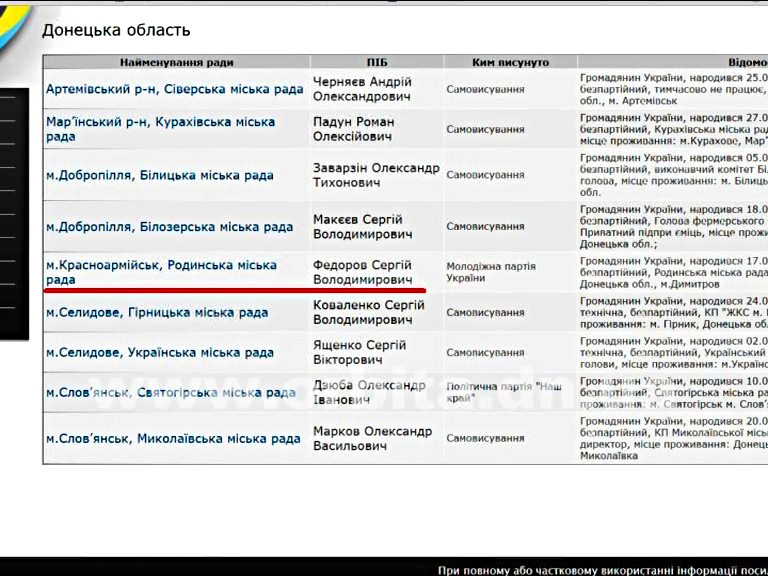Viewport: 768px width, 576px height.
Task: Open Артемівський р-н, Сіверська міська рада link
Action: pyautogui.click(x=174, y=89)
